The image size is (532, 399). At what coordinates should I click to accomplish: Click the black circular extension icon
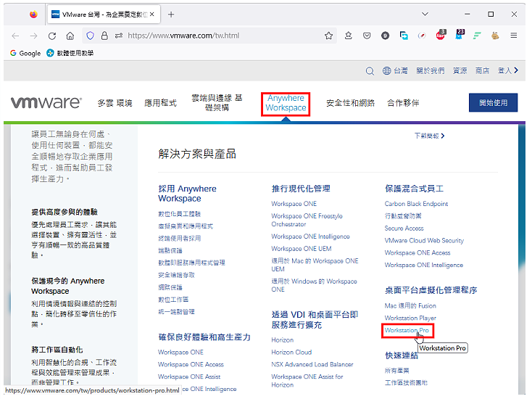point(385,36)
